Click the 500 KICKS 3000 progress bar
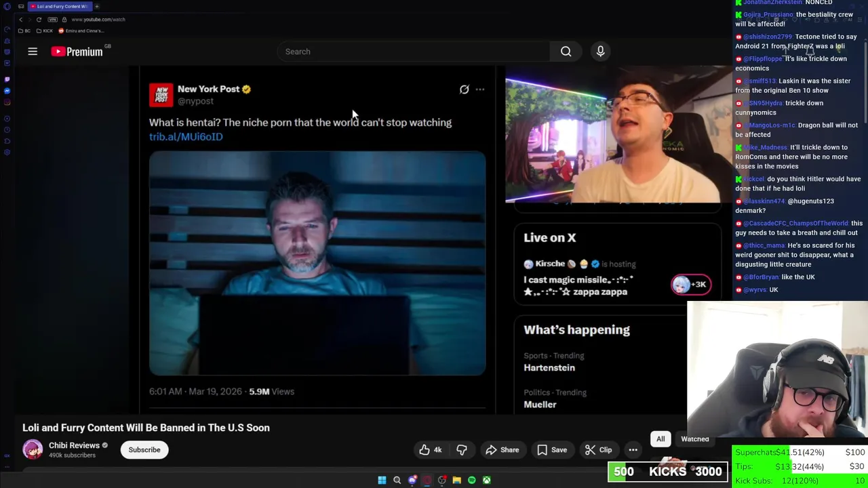Viewport: 868px width, 488px height. pos(668,472)
